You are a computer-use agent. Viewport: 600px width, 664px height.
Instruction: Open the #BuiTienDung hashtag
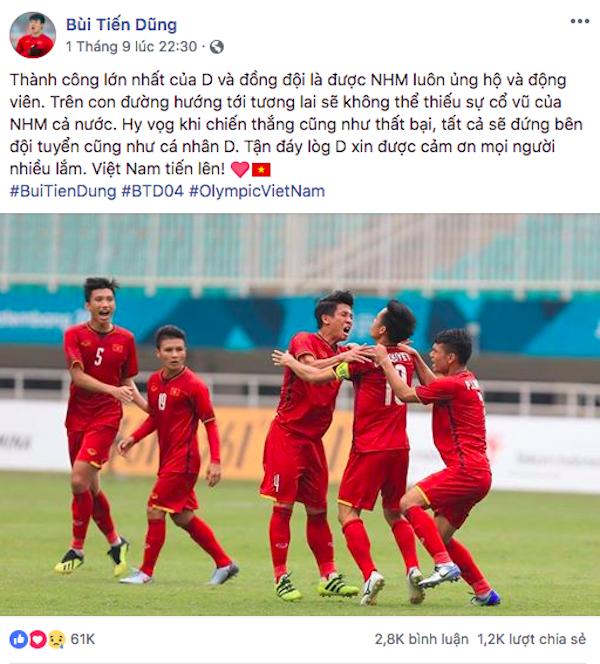63,191
